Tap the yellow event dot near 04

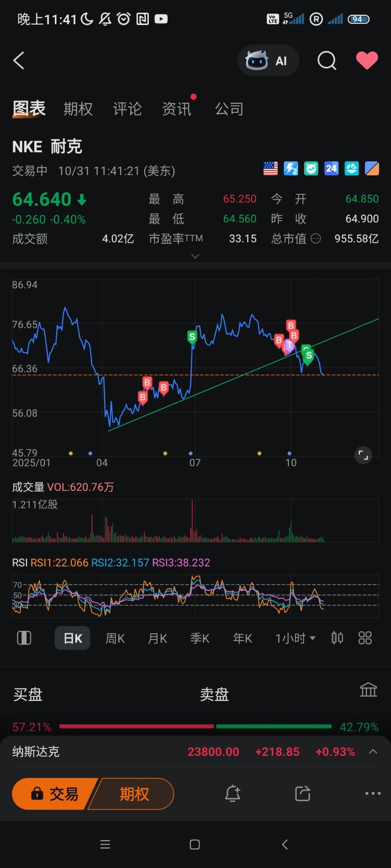71,453
